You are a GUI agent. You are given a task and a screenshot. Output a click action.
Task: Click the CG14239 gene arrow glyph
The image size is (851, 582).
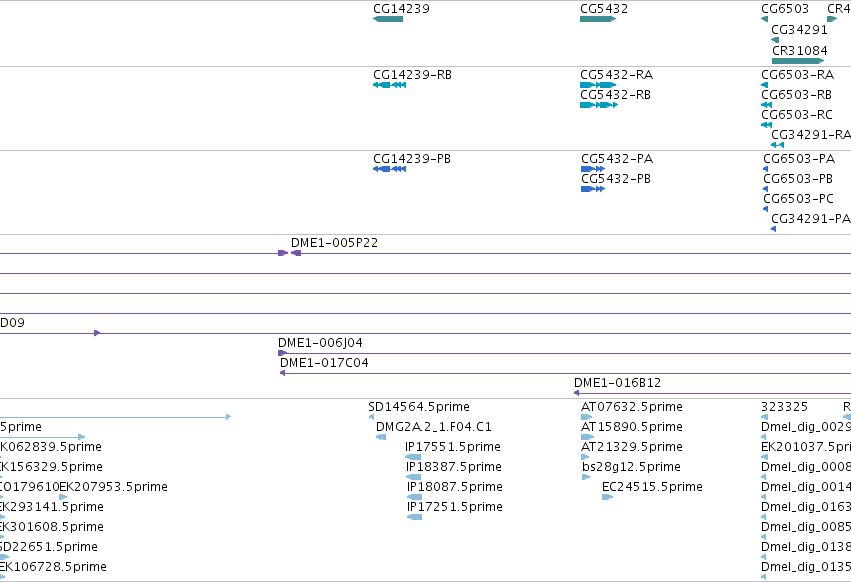pyautogui.click(x=388, y=19)
